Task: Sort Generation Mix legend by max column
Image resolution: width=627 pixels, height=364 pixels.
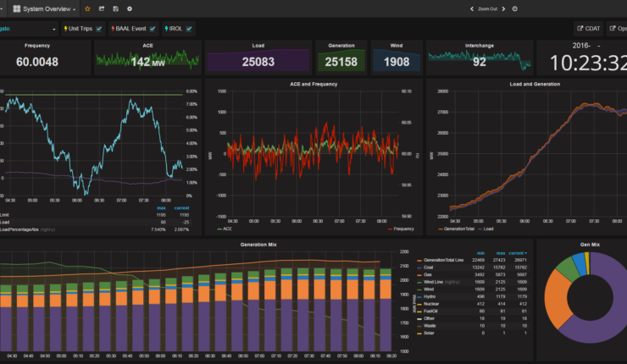Action: (501, 253)
